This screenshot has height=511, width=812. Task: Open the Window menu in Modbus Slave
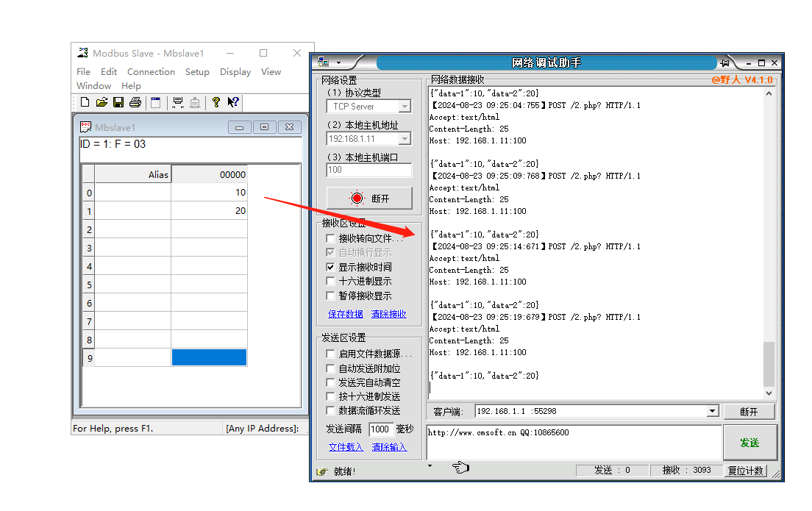[93, 85]
